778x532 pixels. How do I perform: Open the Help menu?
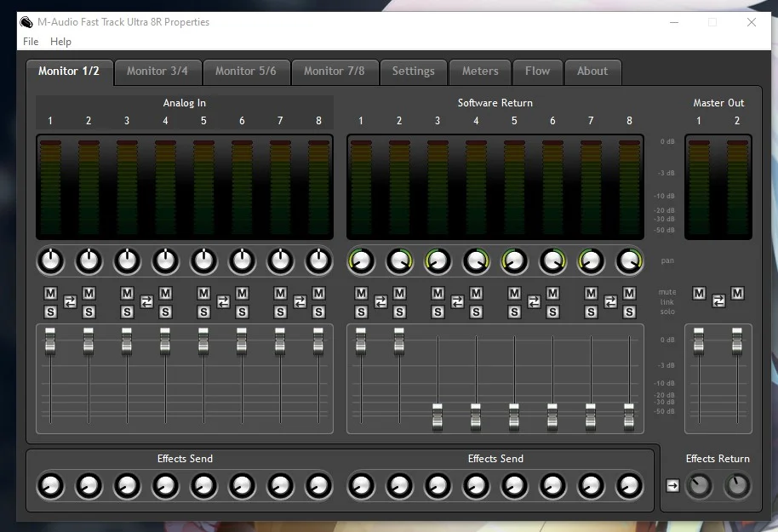[60, 42]
